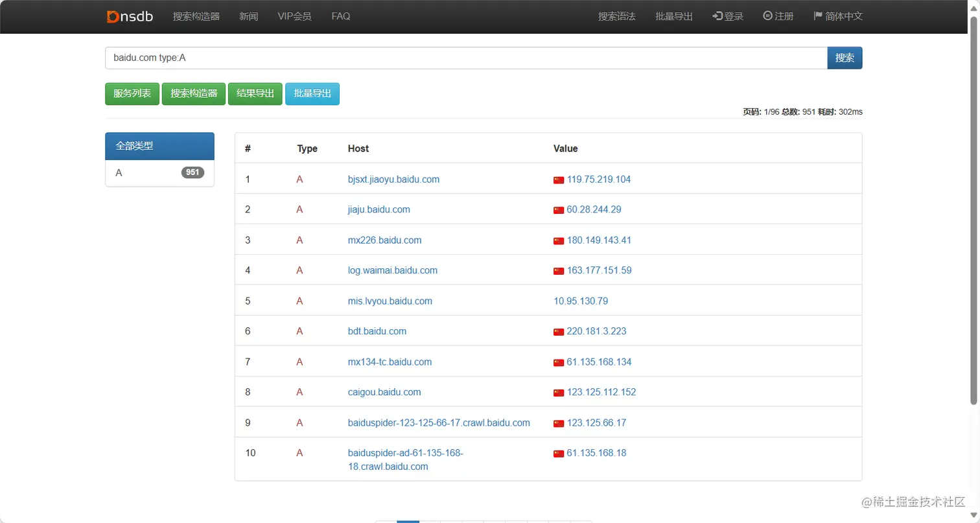Image resolution: width=980 pixels, height=523 pixels.
Task: Click IP value 163.177.151.59
Action: point(599,270)
